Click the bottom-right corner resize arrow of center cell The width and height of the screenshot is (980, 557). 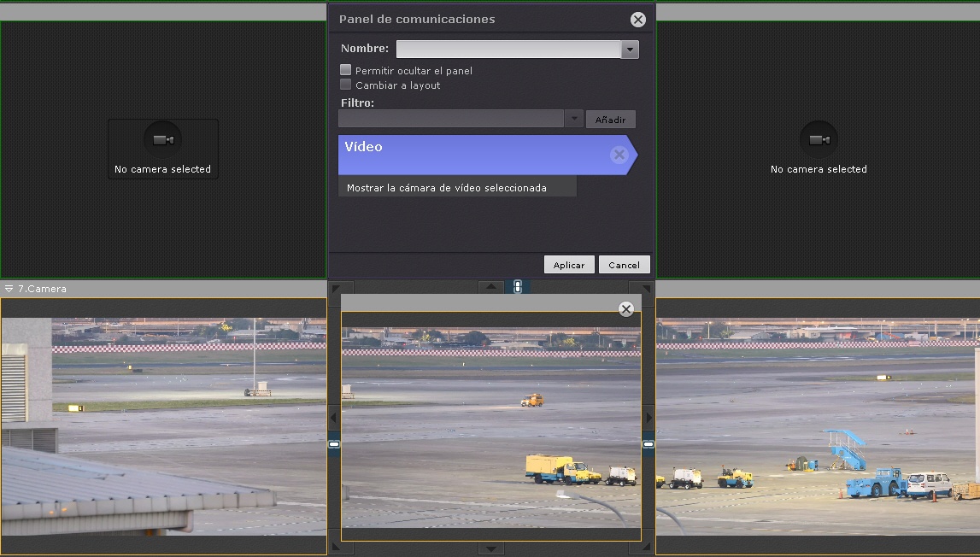[x=646, y=548]
